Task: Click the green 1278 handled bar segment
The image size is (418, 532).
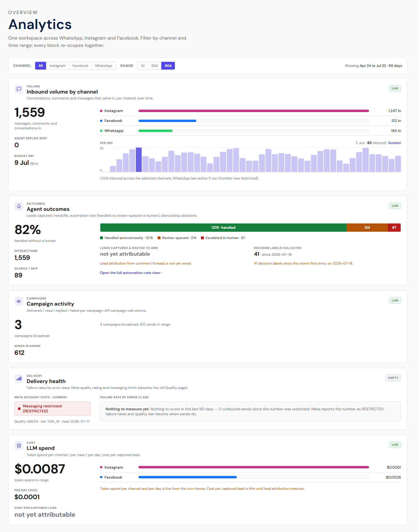Action: coord(223,228)
